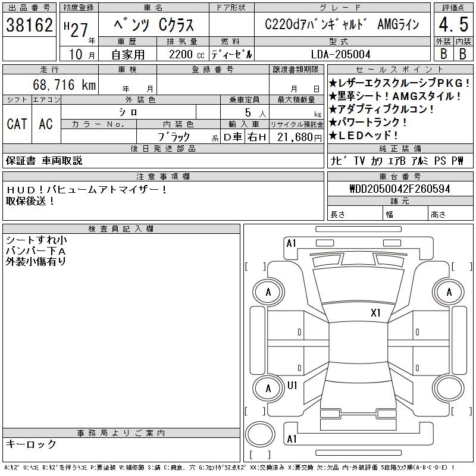This screenshot has width=476, height=476.
Task: Select model code LDA-205004
Action: tap(340, 55)
